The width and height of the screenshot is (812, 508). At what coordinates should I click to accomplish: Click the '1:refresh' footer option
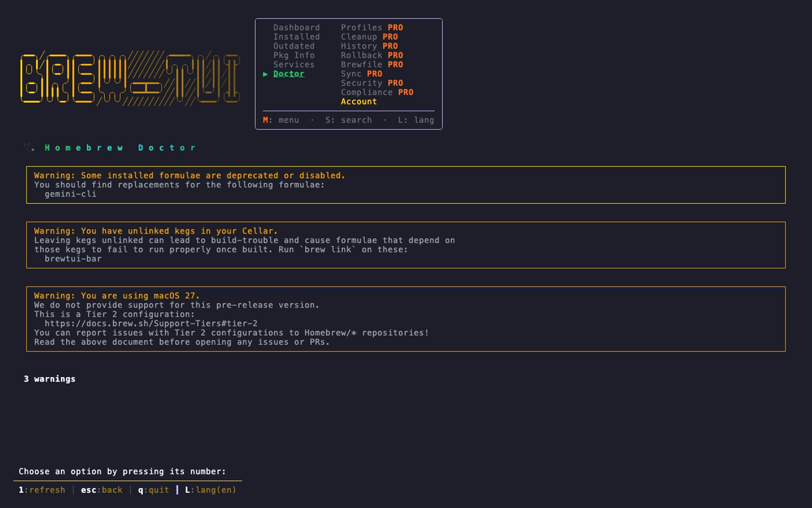(x=42, y=490)
